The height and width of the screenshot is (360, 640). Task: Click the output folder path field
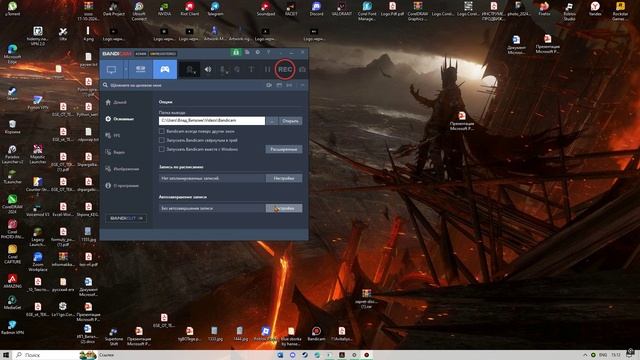click(212, 121)
